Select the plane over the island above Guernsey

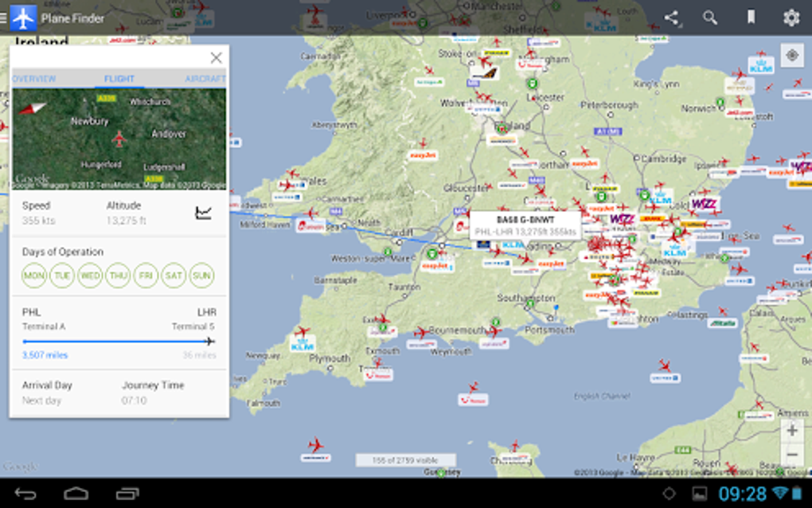coord(515,446)
